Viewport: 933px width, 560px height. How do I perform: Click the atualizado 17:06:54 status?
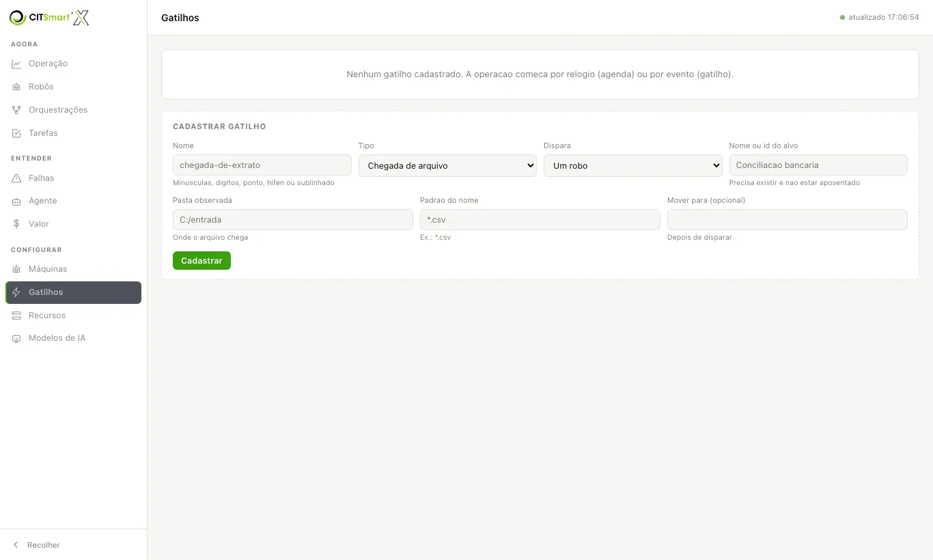(x=880, y=18)
